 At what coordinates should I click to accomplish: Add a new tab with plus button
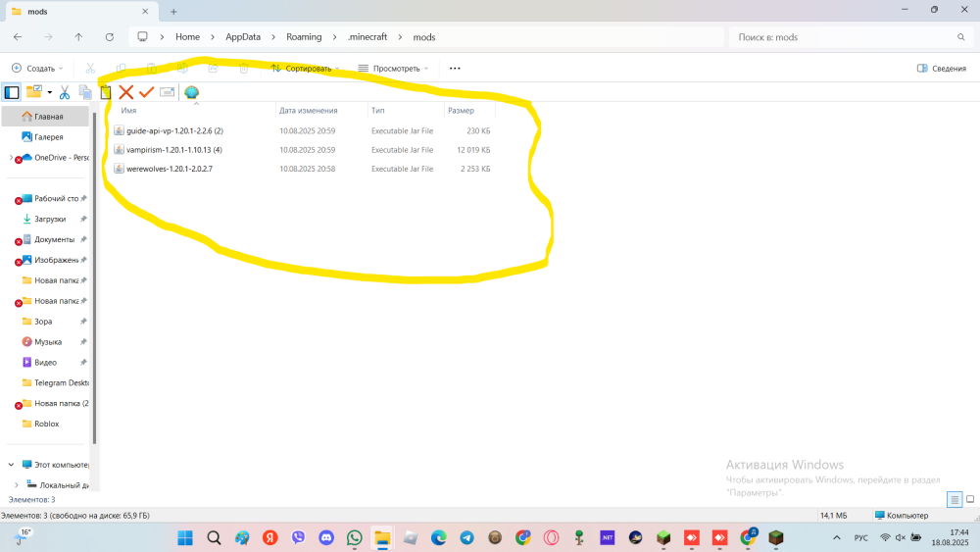(x=173, y=11)
